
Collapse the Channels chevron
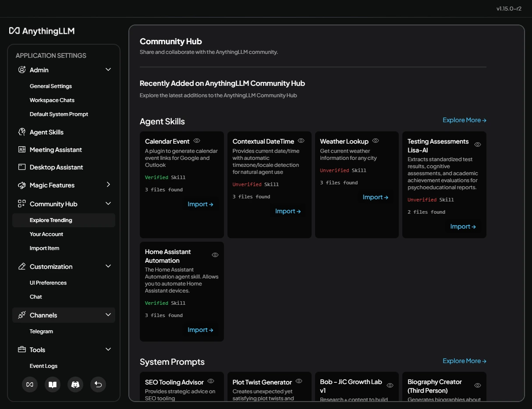(108, 315)
